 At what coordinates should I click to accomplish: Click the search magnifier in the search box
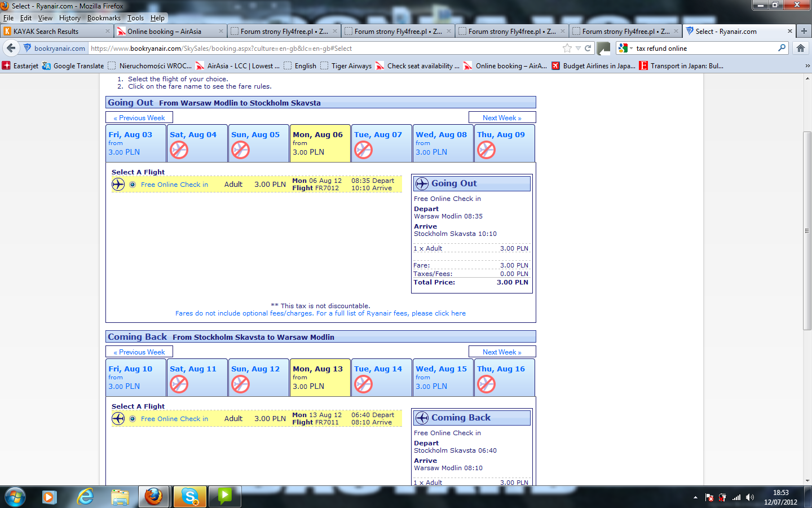point(782,48)
